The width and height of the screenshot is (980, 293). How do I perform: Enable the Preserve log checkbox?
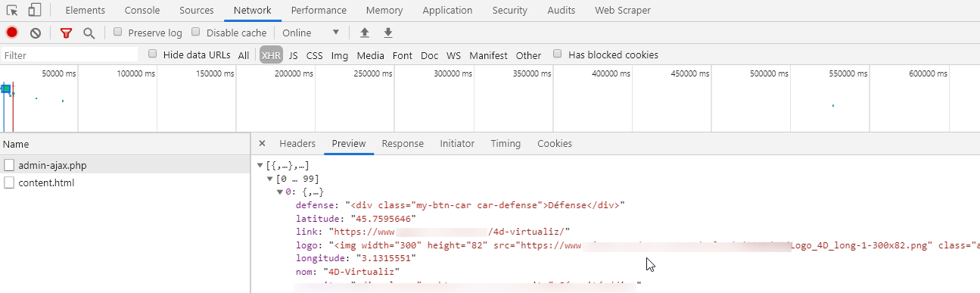tap(118, 32)
